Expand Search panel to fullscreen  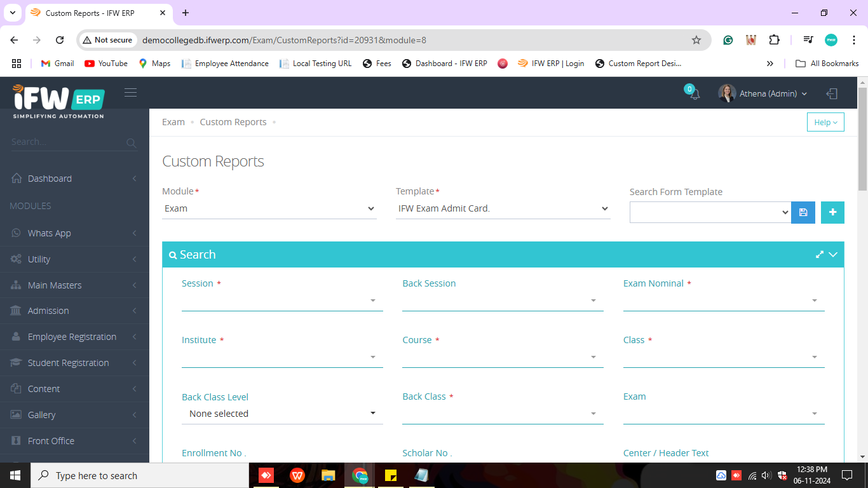click(819, 254)
